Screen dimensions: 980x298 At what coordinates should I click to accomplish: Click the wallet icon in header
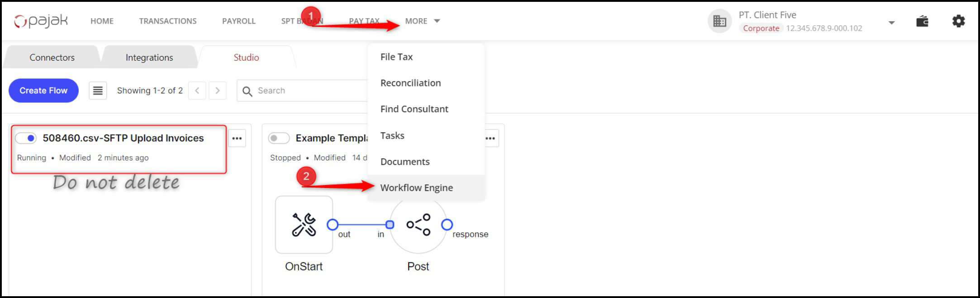(922, 21)
